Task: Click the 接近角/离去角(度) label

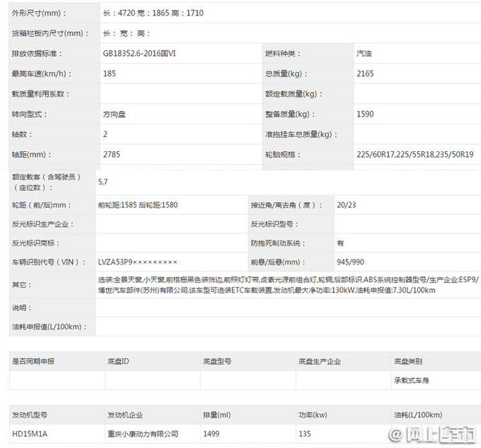Action: click(286, 205)
